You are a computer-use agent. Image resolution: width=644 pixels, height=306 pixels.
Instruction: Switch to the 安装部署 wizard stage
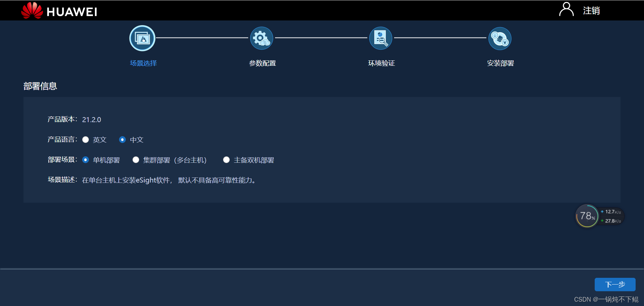pyautogui.click(x=500, y=63)
